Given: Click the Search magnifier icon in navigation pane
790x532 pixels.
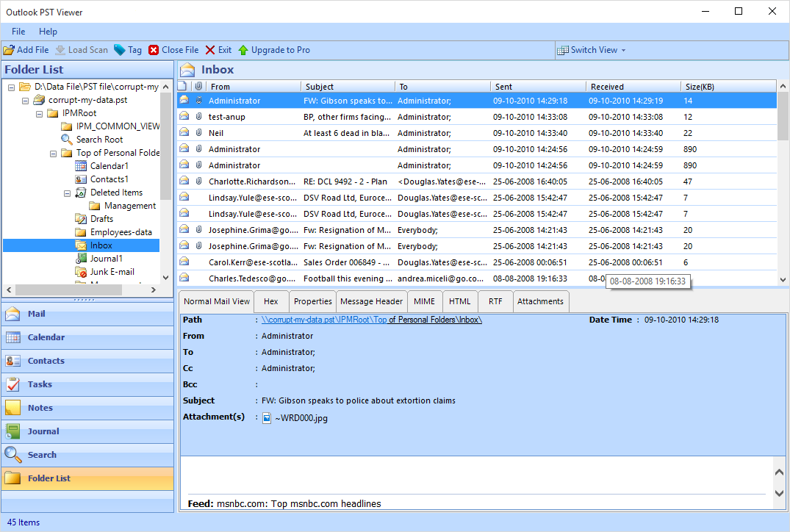Looking at the screenshot, I should coord(13,455).
